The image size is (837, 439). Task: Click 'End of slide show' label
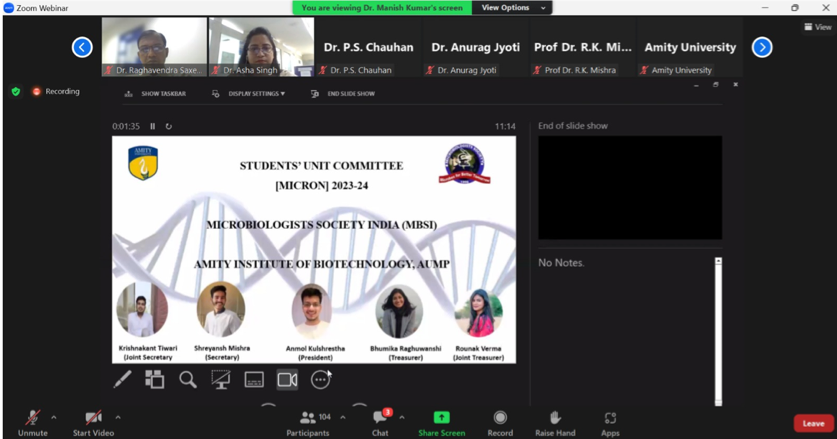click(573, 126)
